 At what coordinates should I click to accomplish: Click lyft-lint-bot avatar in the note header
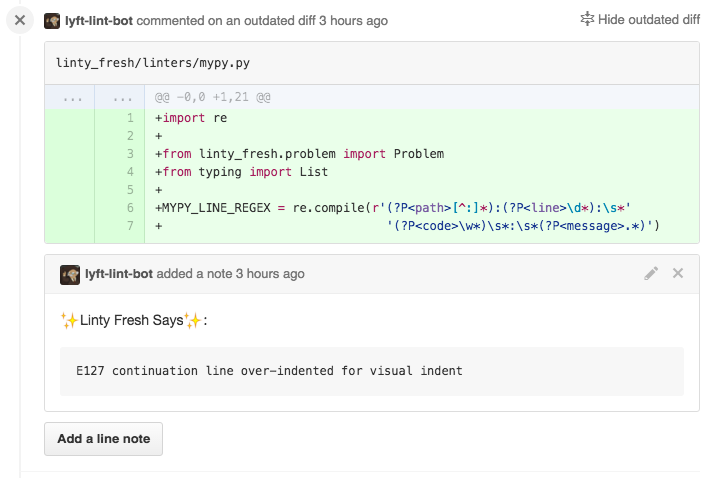(70, 275)
